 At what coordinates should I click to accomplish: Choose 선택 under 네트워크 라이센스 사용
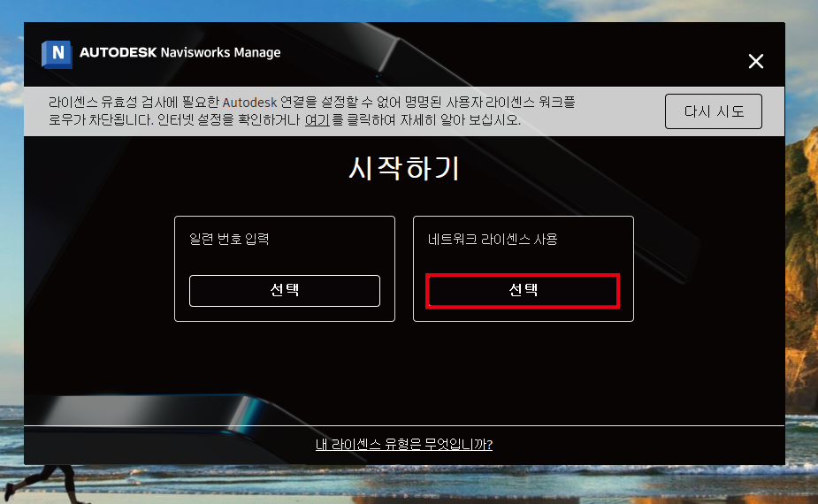pyautogui.click(x=523, y=291)
